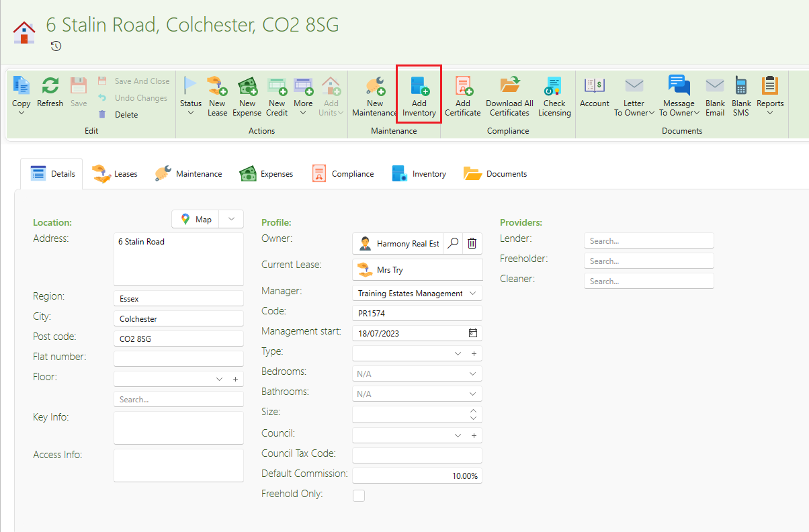
Task: Open the Status flag menu
Action: point(191,95)
